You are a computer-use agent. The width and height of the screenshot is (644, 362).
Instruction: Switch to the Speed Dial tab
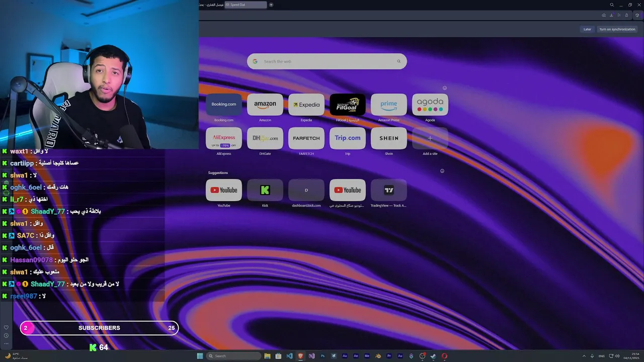246,5
